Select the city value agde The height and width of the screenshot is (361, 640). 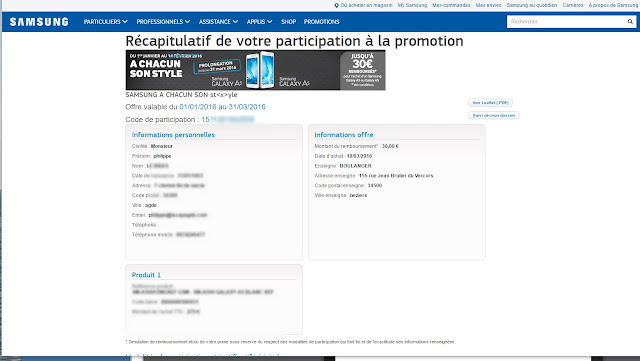(151, 205)
